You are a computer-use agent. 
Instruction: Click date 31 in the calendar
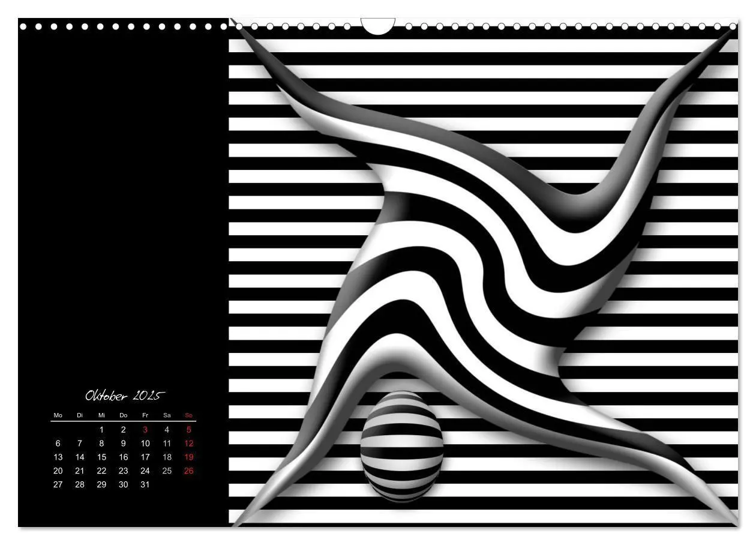tap(145, 485)
